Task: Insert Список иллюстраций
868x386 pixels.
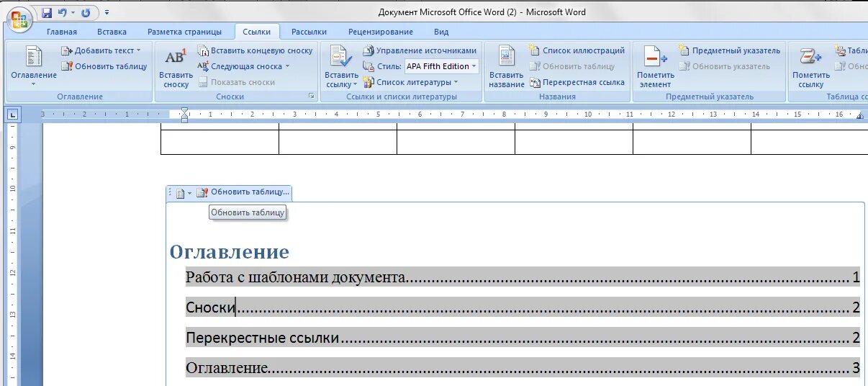Action: 577,50
